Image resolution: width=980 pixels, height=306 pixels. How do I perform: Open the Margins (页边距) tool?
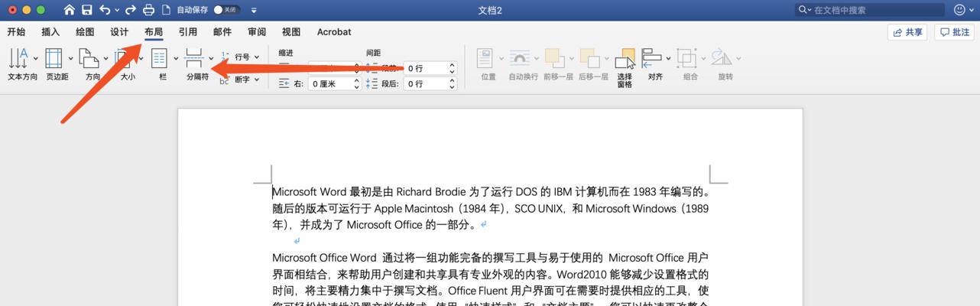[54, 58]
